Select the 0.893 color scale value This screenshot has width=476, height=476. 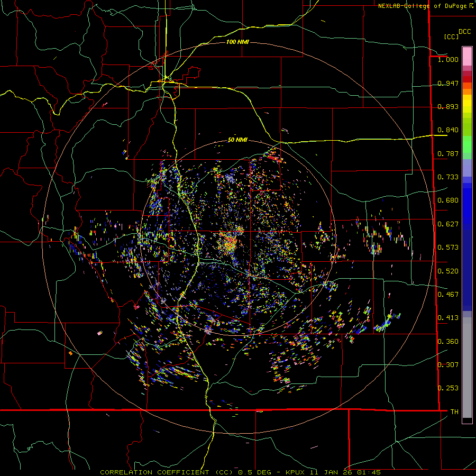pos(448,106)
